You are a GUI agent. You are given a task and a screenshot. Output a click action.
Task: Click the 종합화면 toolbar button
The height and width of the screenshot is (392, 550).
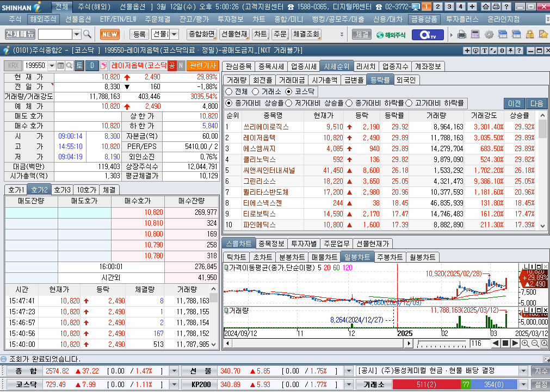201,34
